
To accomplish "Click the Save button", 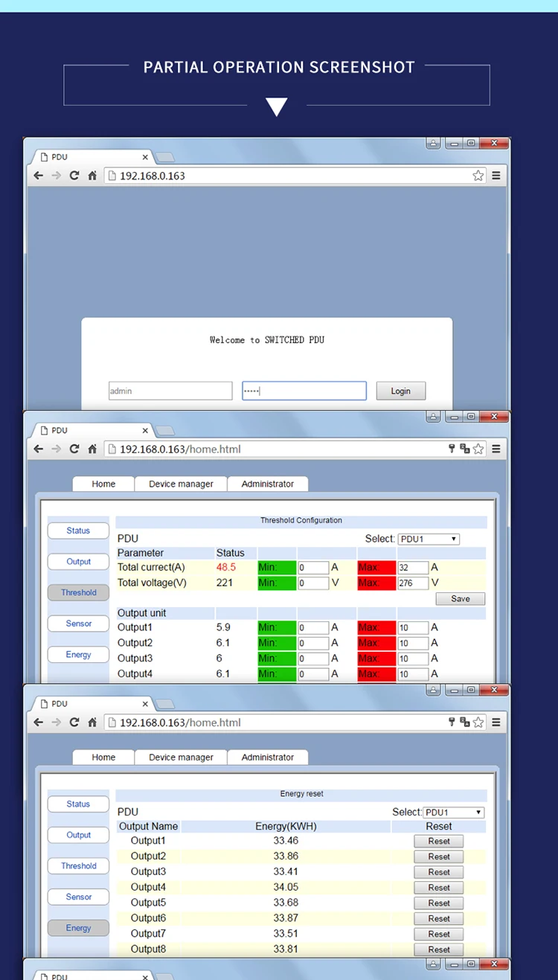I will tap(461, 599).
